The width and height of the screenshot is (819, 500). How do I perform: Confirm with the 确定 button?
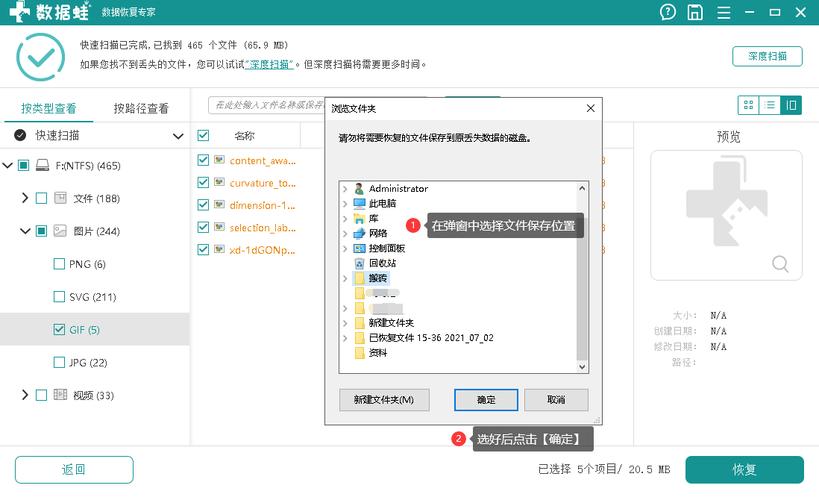tap(486, 400)
